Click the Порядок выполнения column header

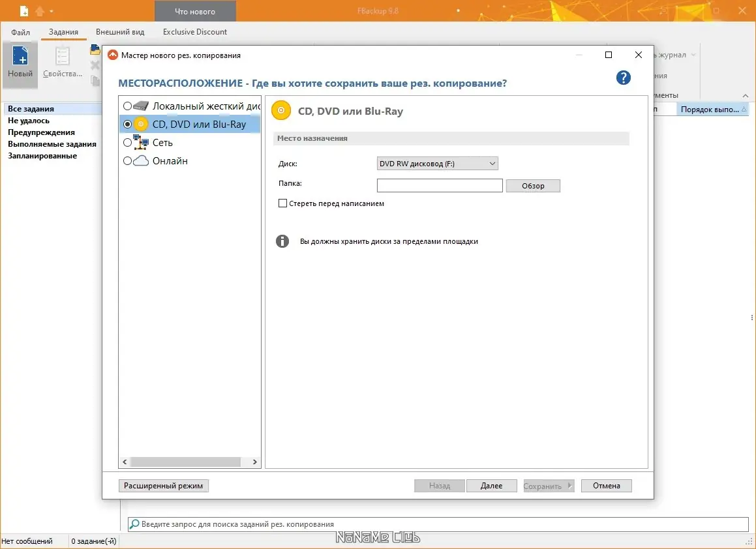pos(712,110)
